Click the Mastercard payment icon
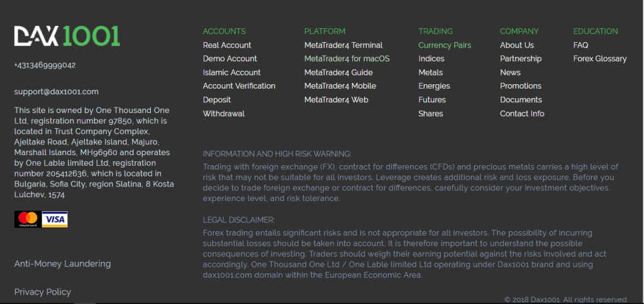 click(27, 219)
